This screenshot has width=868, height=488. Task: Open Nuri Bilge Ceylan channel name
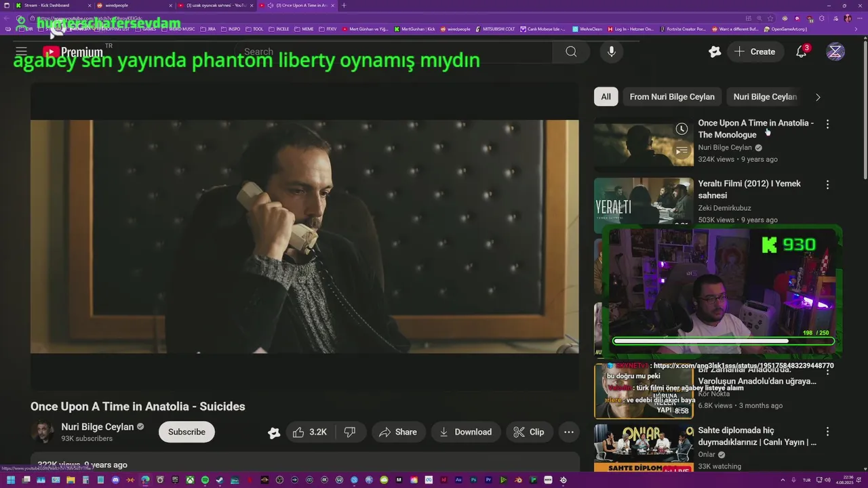97,427
